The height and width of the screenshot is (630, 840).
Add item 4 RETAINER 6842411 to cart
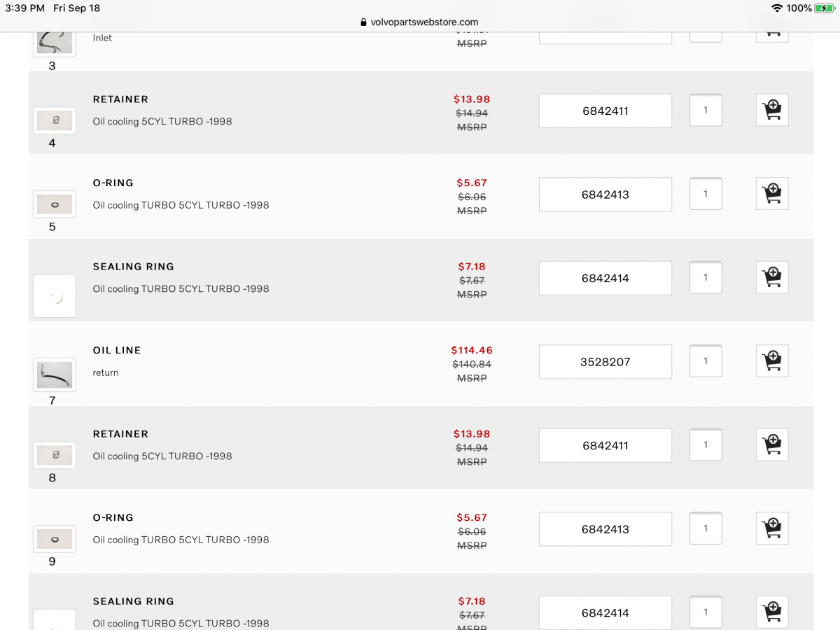772,110
